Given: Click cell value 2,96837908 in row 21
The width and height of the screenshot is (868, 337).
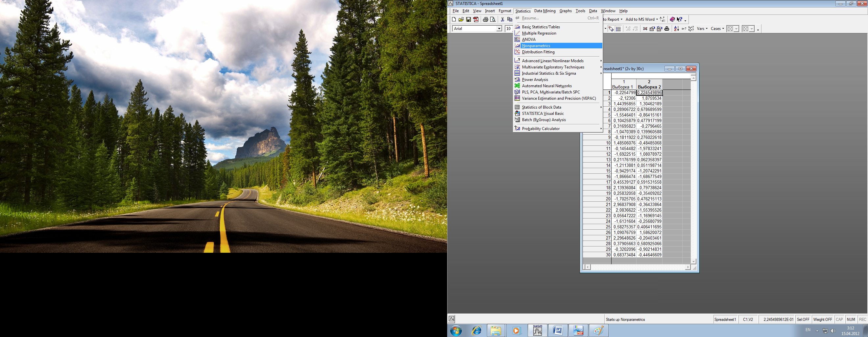Looking at the screenshot, I should pyautogui.click(x=624, y=204).
